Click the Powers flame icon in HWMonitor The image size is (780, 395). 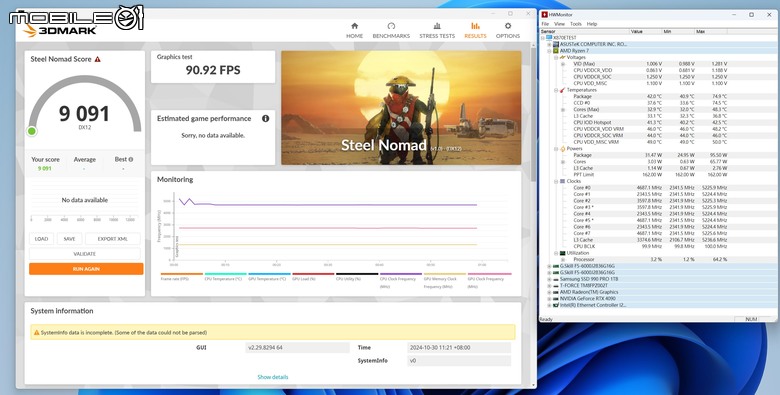tap(563, 149)
